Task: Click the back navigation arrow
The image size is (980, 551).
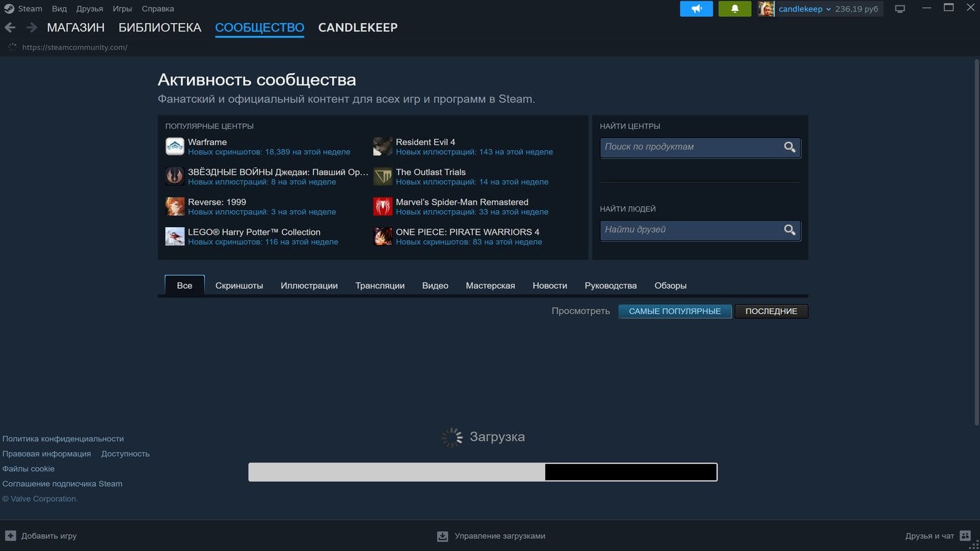Action: point(10,27)
